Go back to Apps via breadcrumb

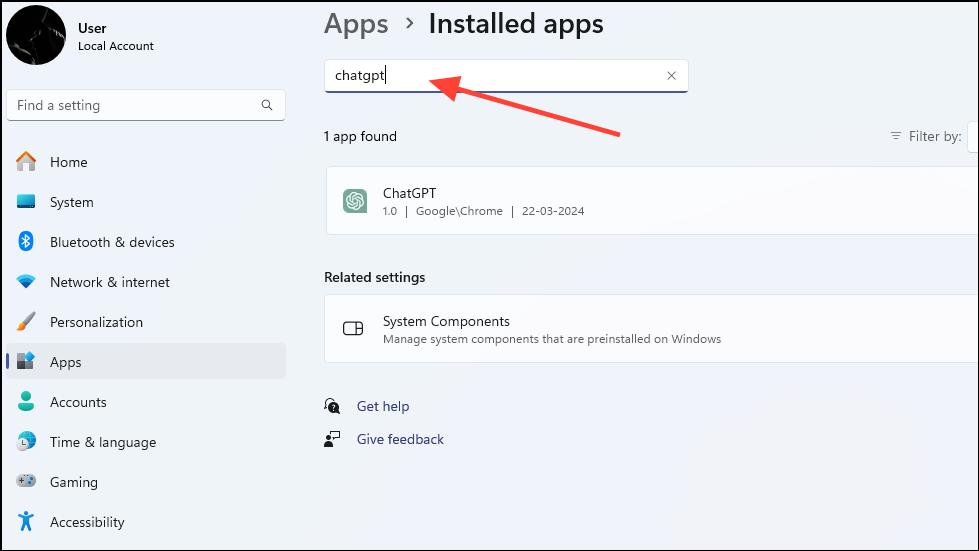[x=356, y=24]
